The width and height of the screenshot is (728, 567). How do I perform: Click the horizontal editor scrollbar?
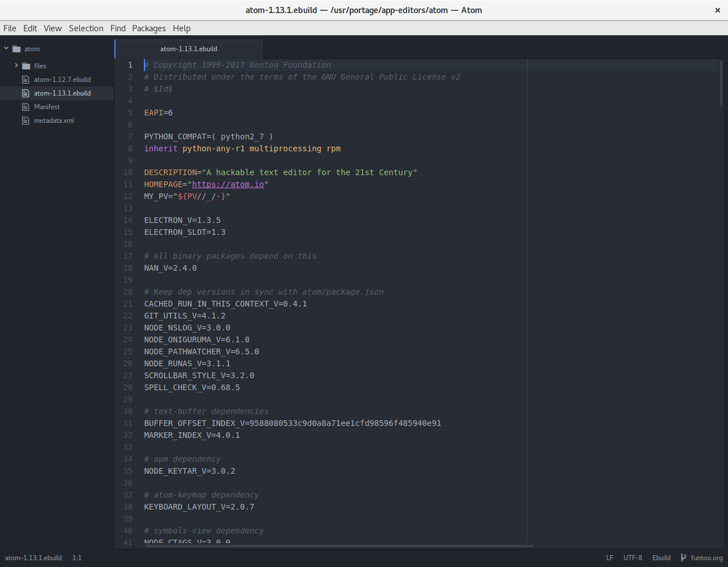tap(341, 546)
